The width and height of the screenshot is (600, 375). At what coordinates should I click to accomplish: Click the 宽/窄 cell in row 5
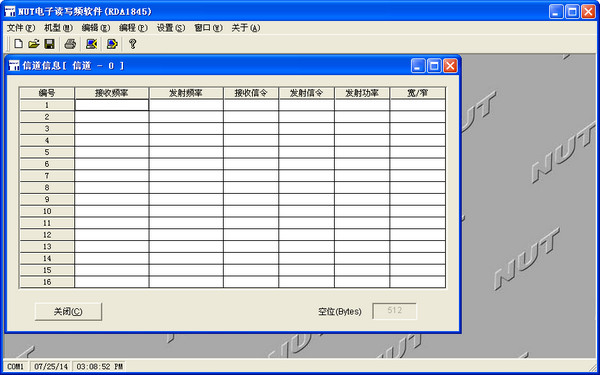click(x=417, y=152)
